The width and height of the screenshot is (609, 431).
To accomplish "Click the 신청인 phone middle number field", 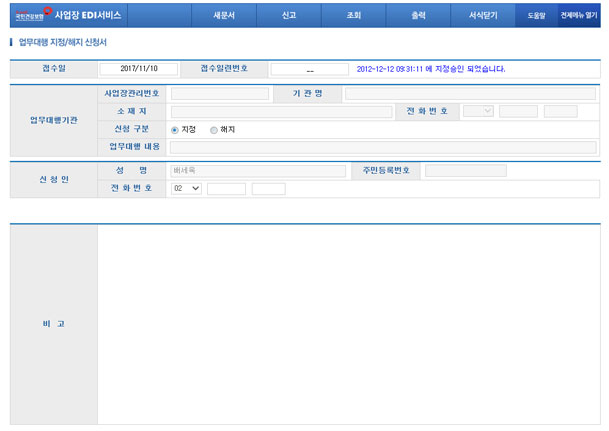I will click(226, 189).
